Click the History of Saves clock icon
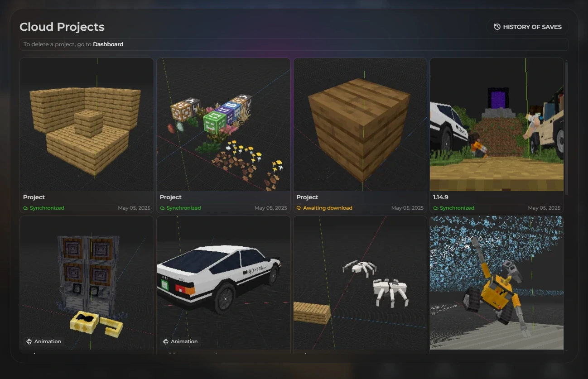 497,27
